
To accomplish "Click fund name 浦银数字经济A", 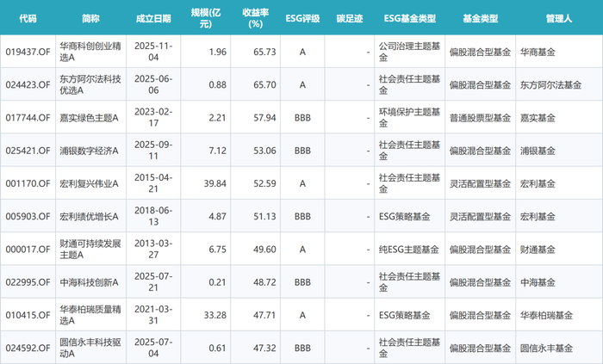I will (89, 151).
